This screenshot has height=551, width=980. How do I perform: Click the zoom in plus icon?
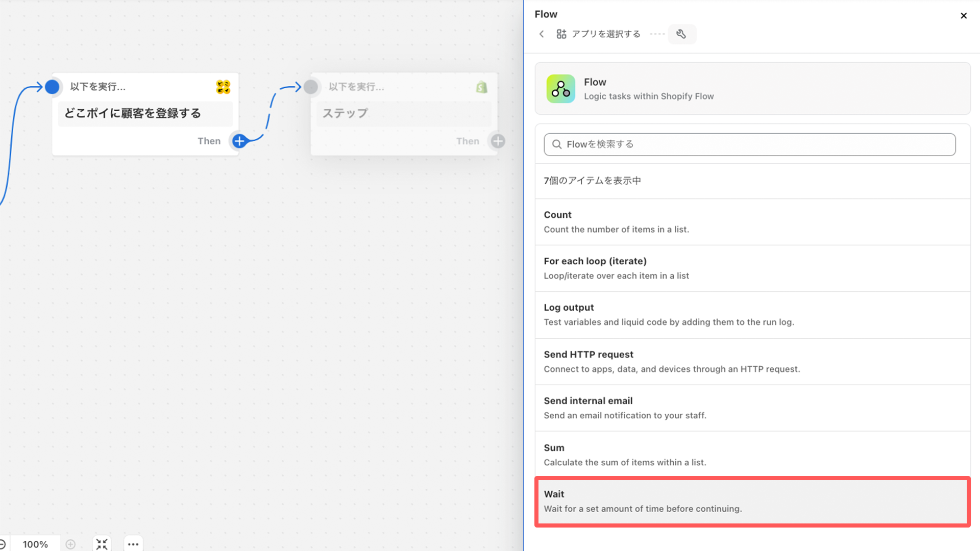pyautogui.click(x=70, y=543)
